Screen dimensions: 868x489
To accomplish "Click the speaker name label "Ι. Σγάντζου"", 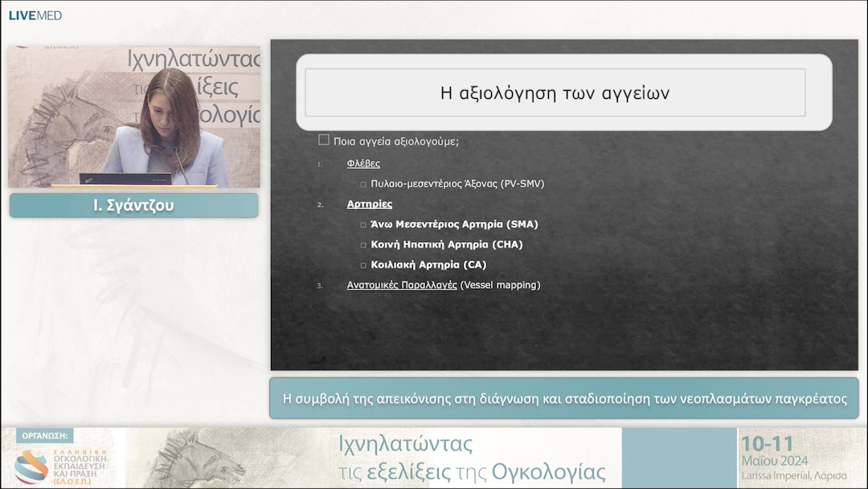I will click(x=133, y=205).
